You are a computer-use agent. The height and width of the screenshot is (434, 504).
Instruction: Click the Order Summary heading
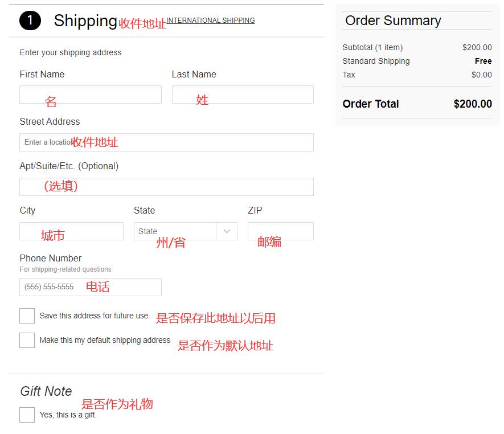pos(393,21)
